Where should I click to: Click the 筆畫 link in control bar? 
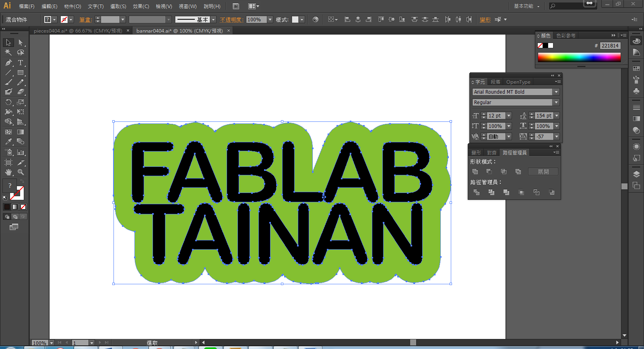(x=85, y=19)
